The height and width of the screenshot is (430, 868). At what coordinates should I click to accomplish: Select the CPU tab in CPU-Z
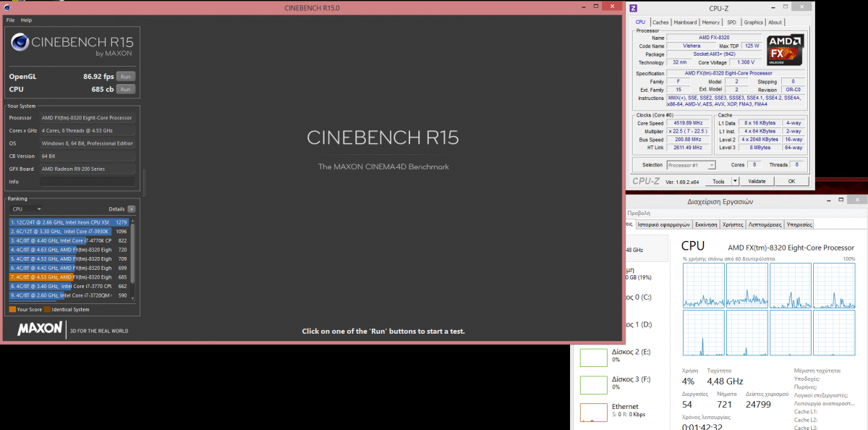click(x=640, y=22)
